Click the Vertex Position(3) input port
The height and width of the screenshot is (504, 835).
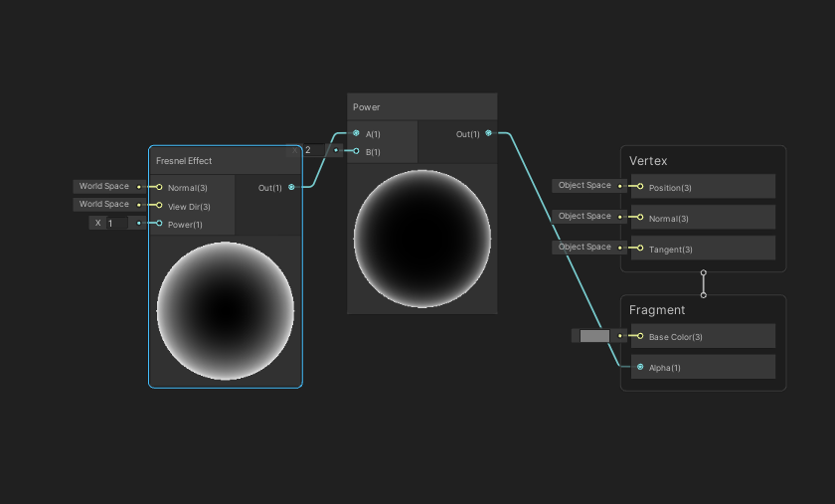(640, 187)
